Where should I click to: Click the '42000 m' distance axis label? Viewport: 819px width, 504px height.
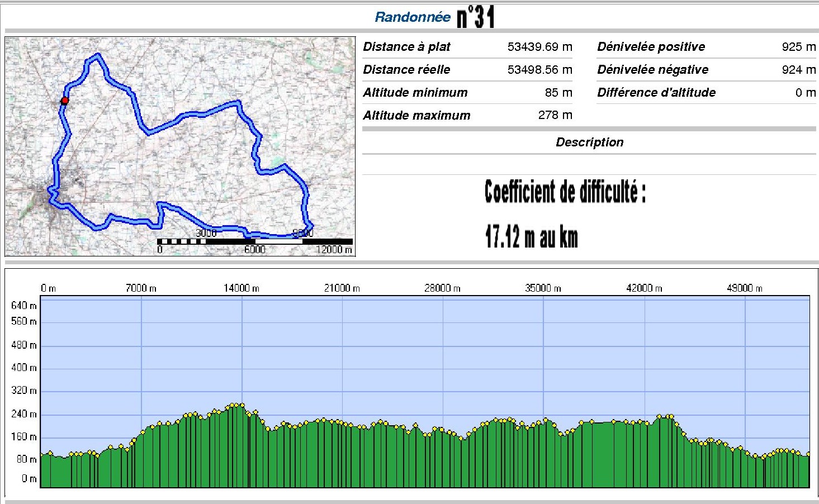point(644,288)
